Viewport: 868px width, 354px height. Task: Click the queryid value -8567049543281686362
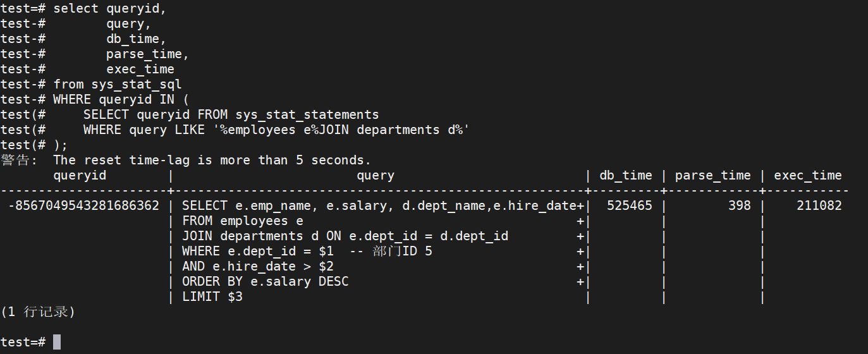tap(83, 205)
